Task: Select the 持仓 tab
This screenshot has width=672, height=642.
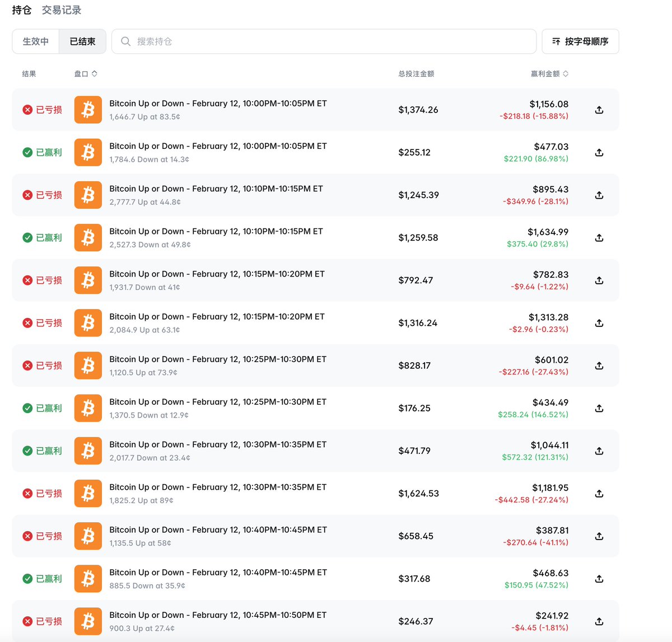Action: point(22,10)
